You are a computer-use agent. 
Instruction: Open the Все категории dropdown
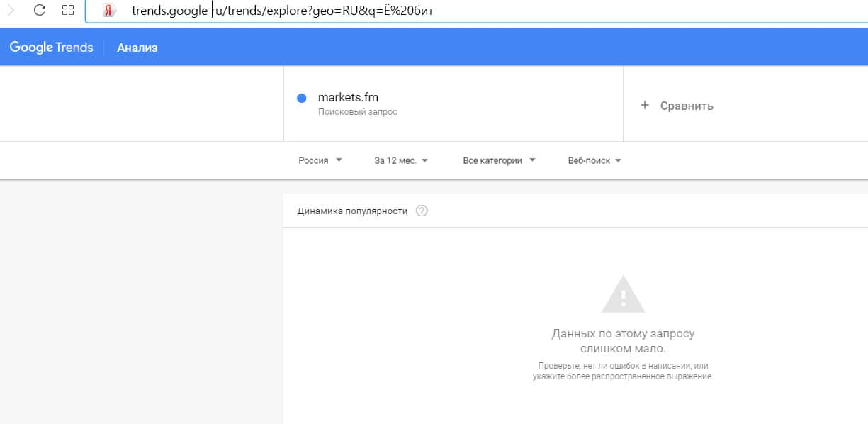499,160
